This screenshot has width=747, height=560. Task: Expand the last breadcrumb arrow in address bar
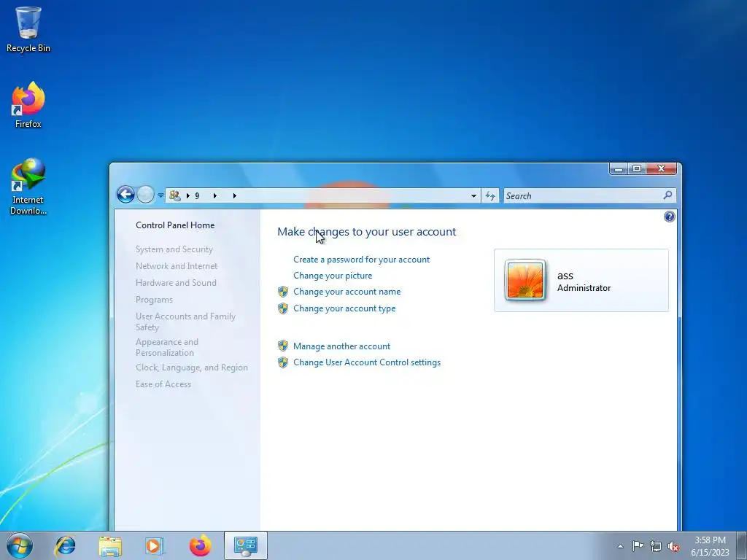point(234,195)
